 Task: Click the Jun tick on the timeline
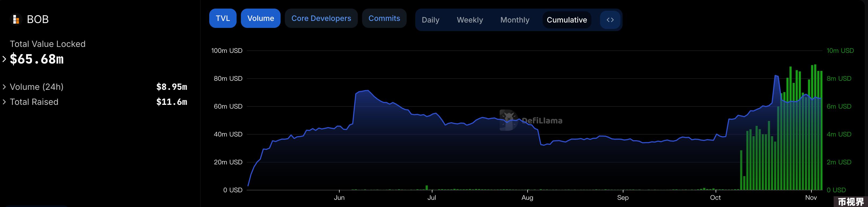pyautogui.click(x=339, y=198)
